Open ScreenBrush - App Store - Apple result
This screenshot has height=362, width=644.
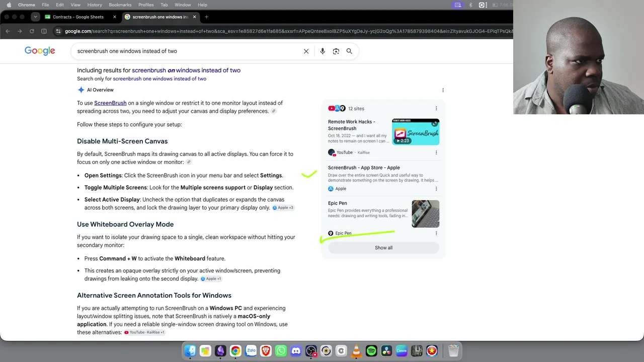364,168
